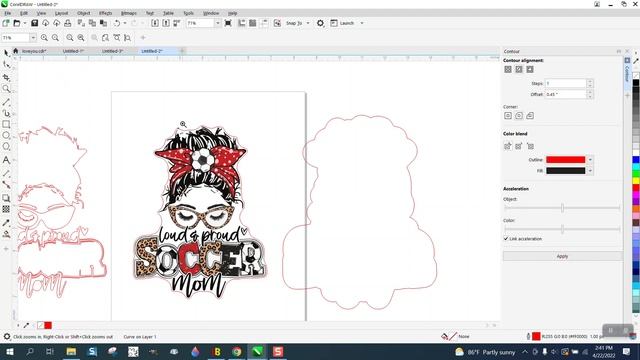Click the Save icon
640x360 pixels.
click(35, 23)
